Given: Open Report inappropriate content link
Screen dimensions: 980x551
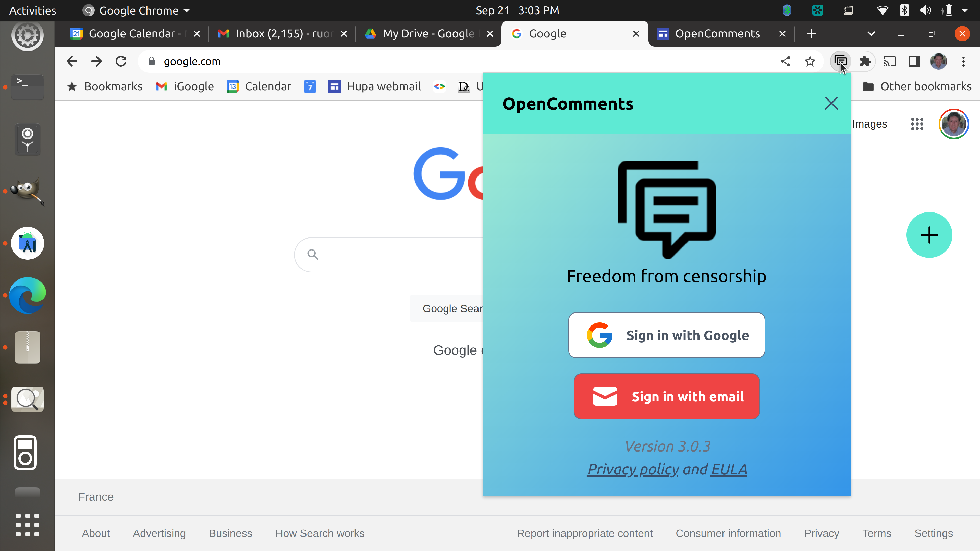Looking at the screenshot, I should (x=584, y=533).
